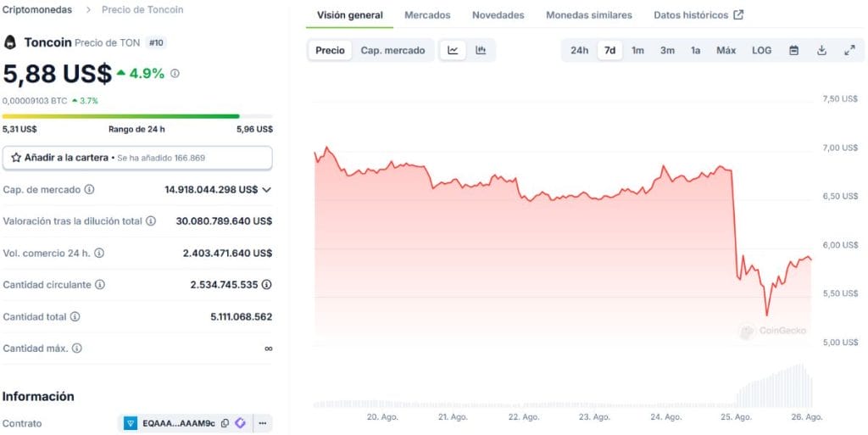Click info icon beside Cantidad total

(x=75, y=316)
